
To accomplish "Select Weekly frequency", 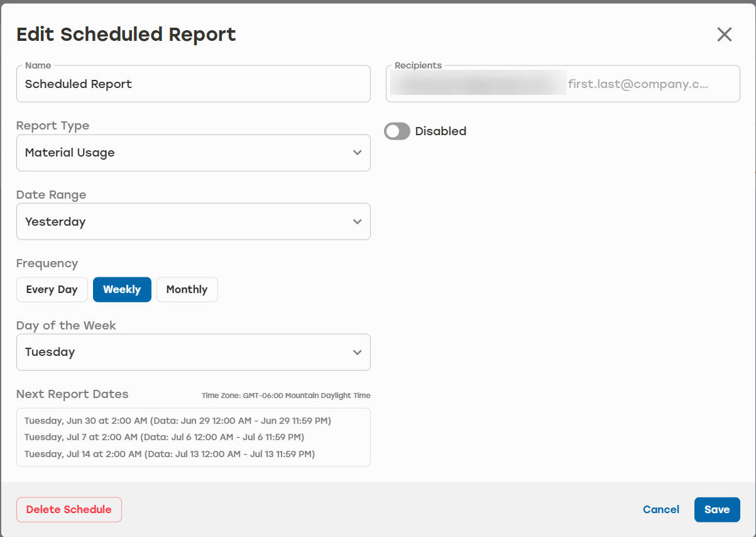I will pos(122,290).
